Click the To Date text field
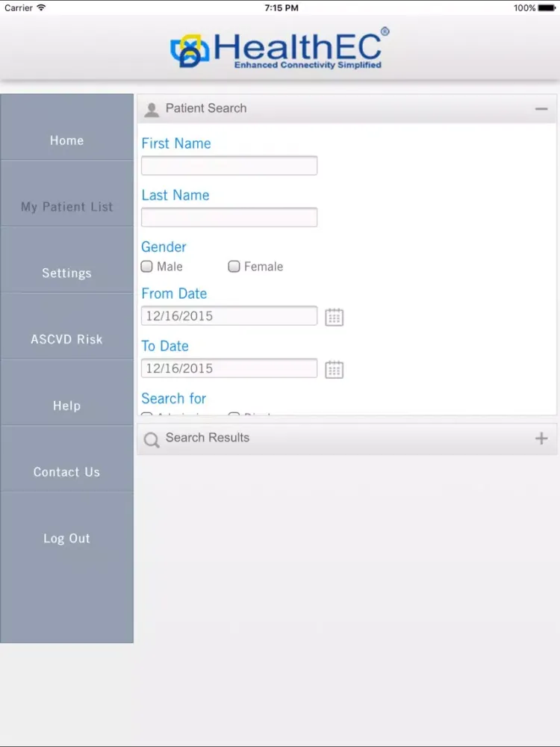This screenshot has width=560, height=747. (x=229, y=368)
